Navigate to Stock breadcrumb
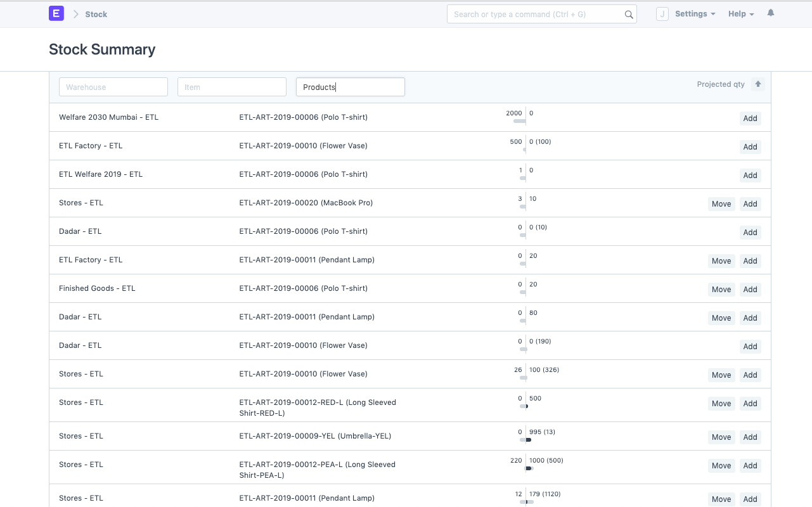Screen dimensions: 812x507 click(x=96, y=14)
